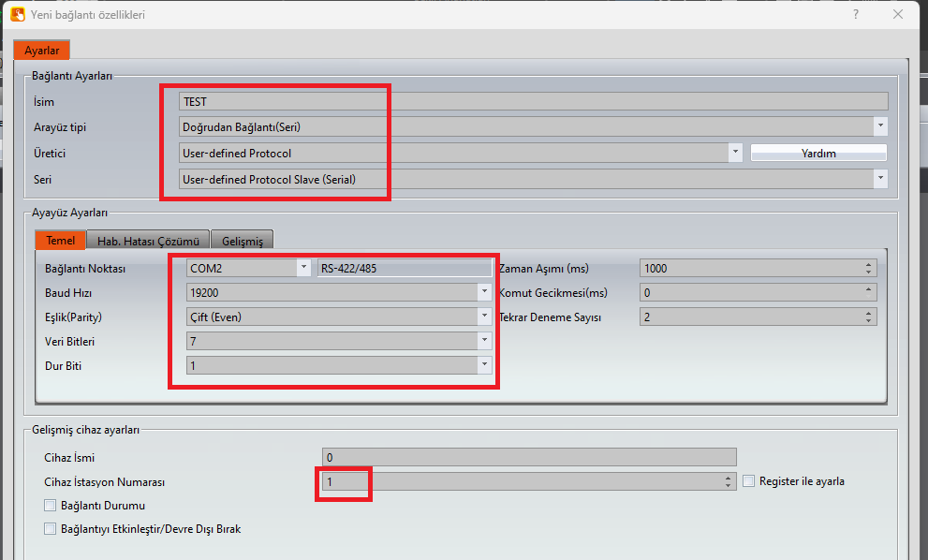
Task: Open the Gelişmiş tab
Action: tap(242, 241)
